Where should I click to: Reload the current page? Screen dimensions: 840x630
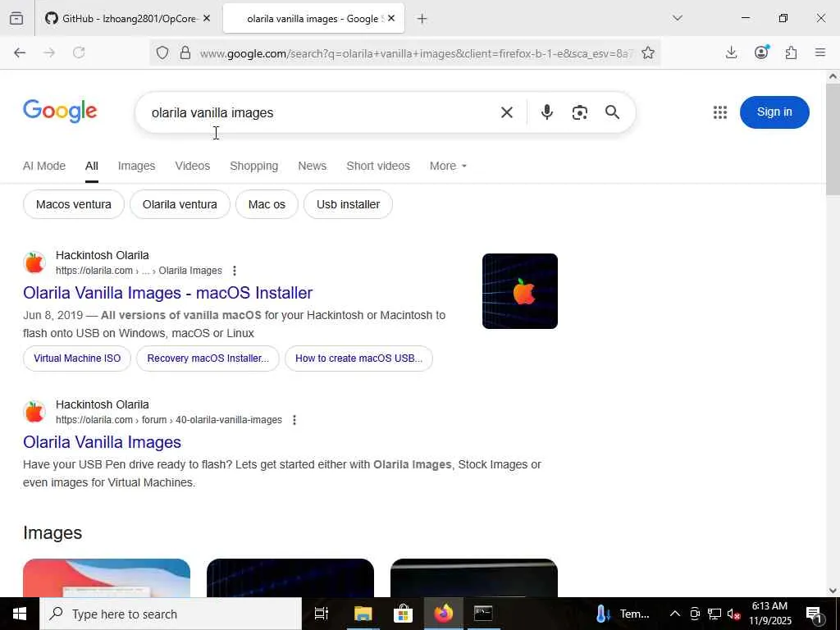pos(79,52)
